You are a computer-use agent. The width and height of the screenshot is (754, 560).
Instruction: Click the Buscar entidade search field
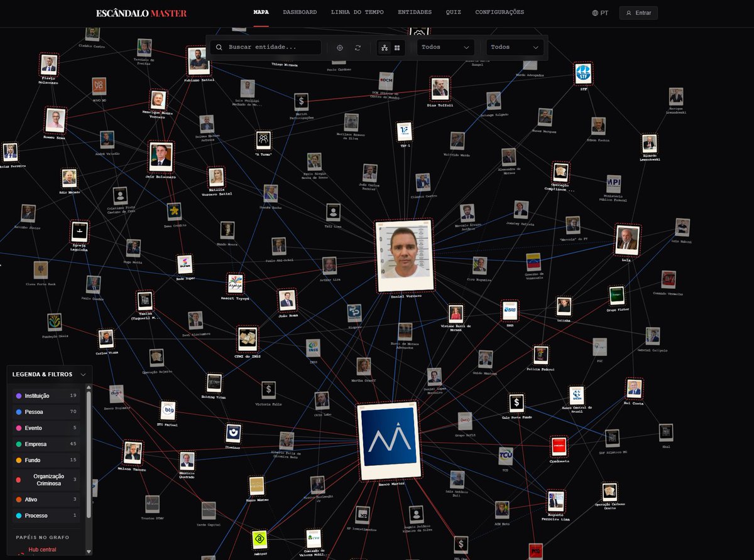(x=266, y=47)
